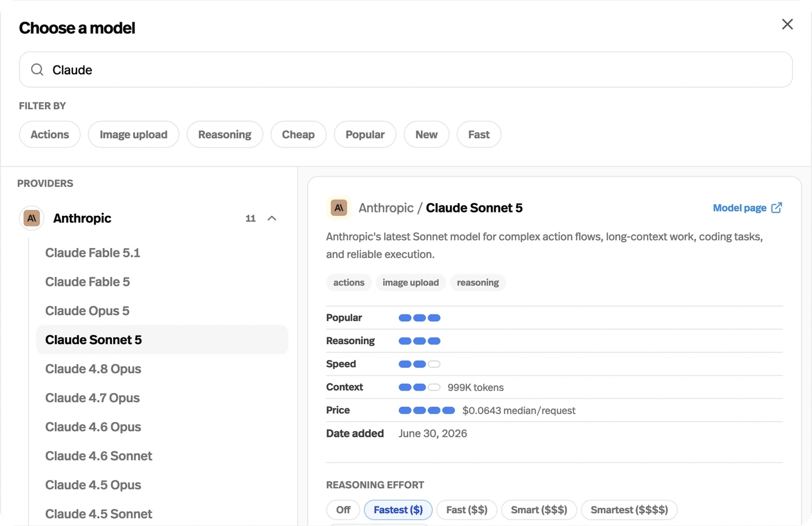
Task: Click the Context rating dots
Action: 419,387
